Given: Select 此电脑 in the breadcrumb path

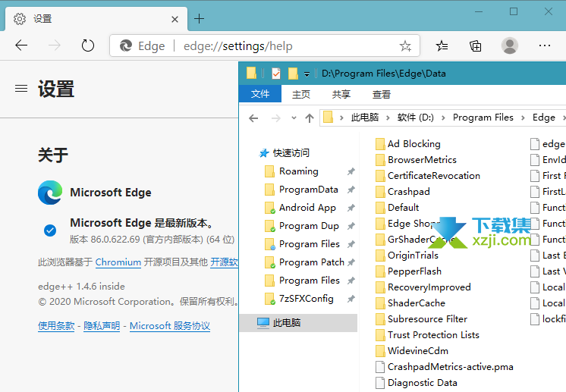Looking at the screenshot, I should click(365, 118).
